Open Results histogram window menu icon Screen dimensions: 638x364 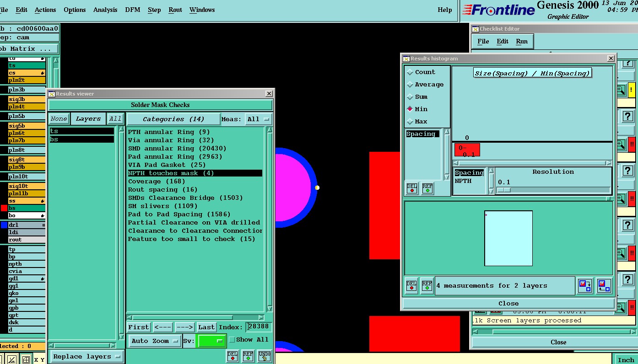[406, 59]
